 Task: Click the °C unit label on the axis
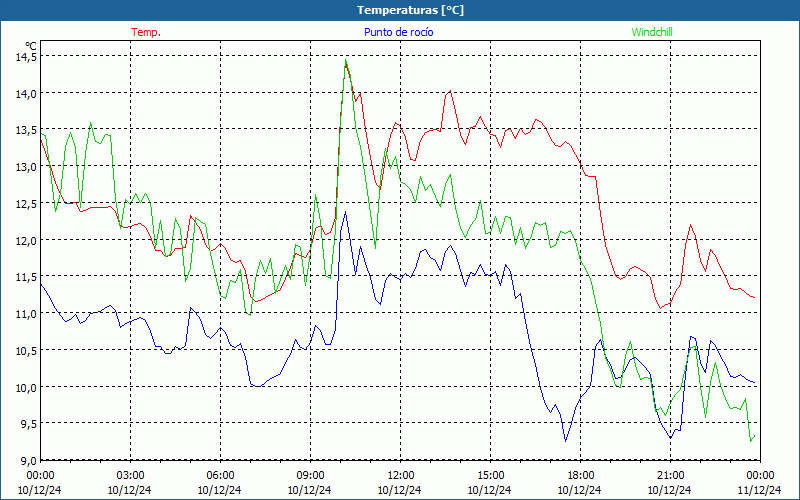[31, 46]
